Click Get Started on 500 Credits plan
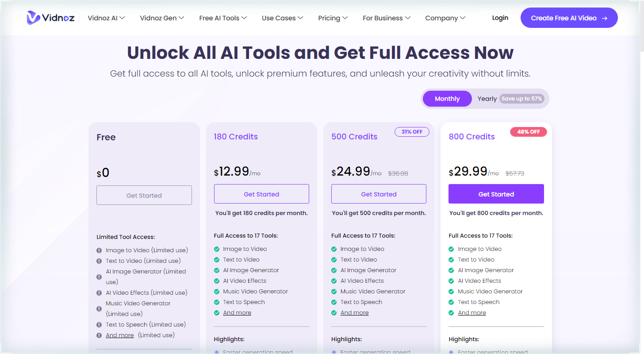 point(379,194)
